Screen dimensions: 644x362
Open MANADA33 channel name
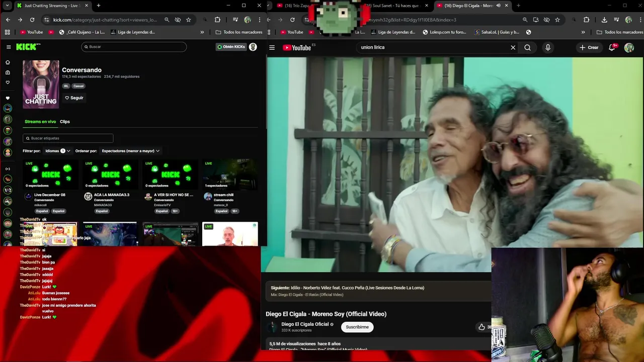[103, 205]
